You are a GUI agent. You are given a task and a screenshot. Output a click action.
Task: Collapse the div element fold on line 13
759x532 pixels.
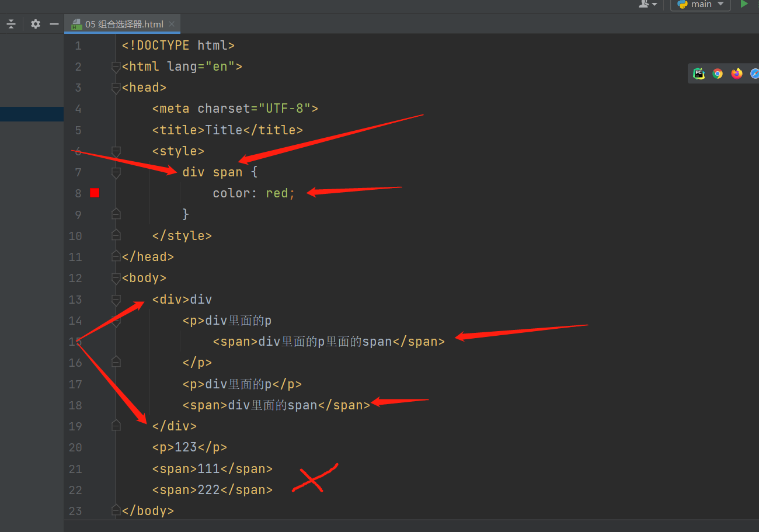(x=116, y=299)
